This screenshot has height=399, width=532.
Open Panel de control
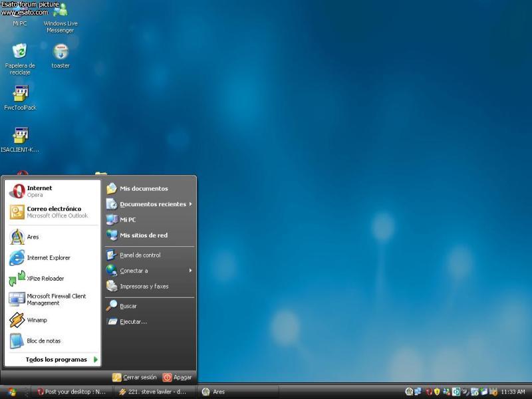point(150,255)
